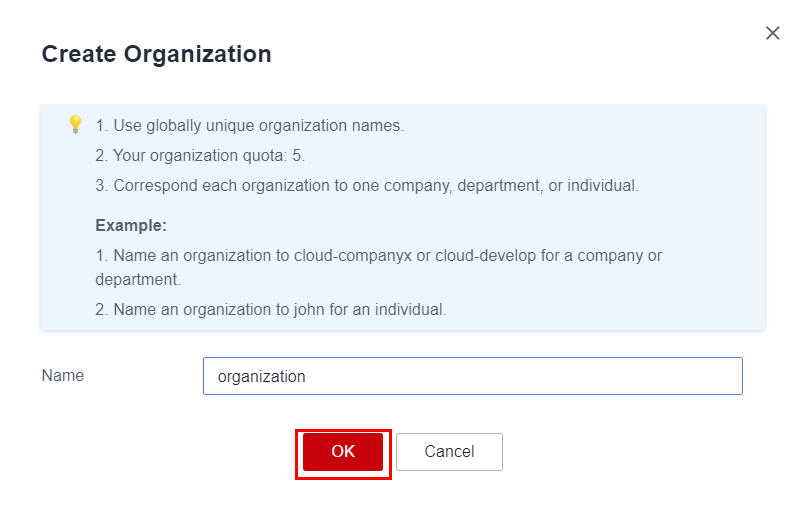Focus the Name input field
802x509 pixels.
[472, 376]
